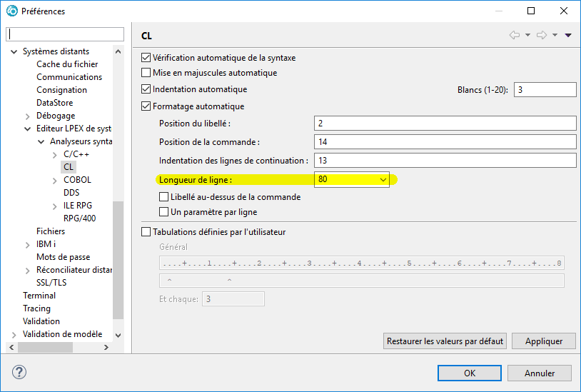
Task: Collapse the Systèmes distants node
Action: click(x=14, y=51)
